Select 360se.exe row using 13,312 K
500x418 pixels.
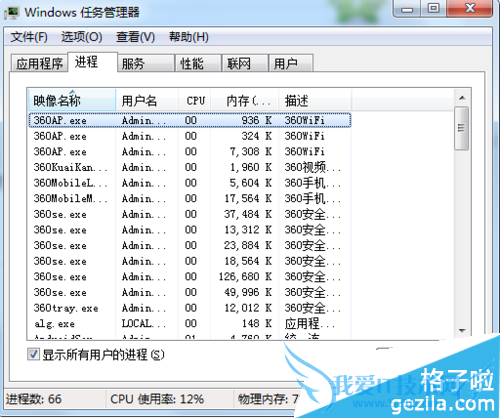(x=190, y=230)
